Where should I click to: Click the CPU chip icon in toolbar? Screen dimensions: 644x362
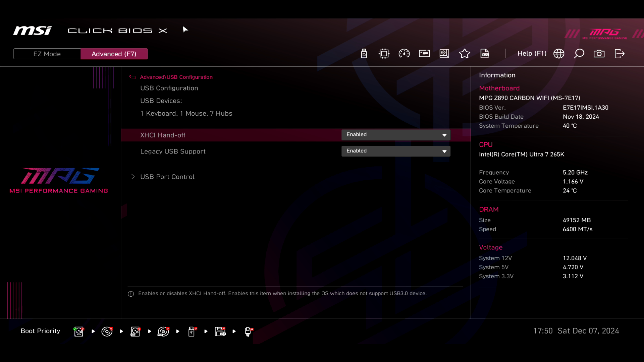(x=384, y=54)
